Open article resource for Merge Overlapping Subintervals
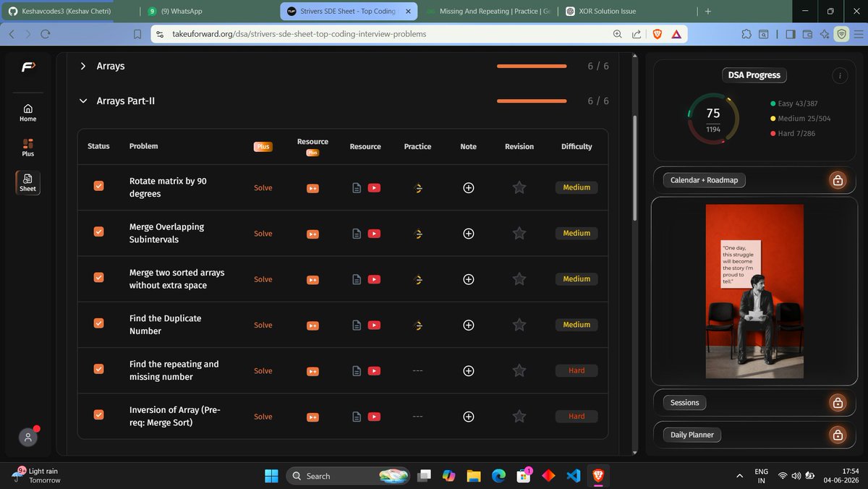This screenshot has width=868, height=489. pyautogui.click(x=356, y=234)
